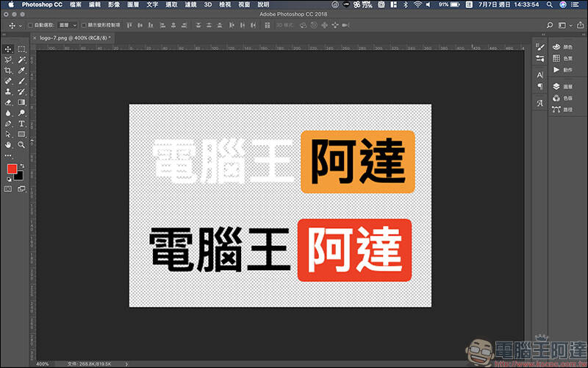
Task: Open the Wi-Fi status menu
Action: (417, 4)
